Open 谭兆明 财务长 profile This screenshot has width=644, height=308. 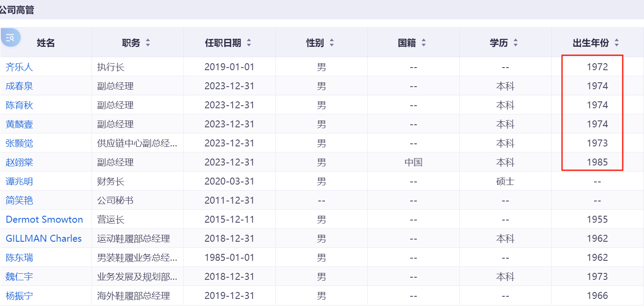click(x=19, y=182)
